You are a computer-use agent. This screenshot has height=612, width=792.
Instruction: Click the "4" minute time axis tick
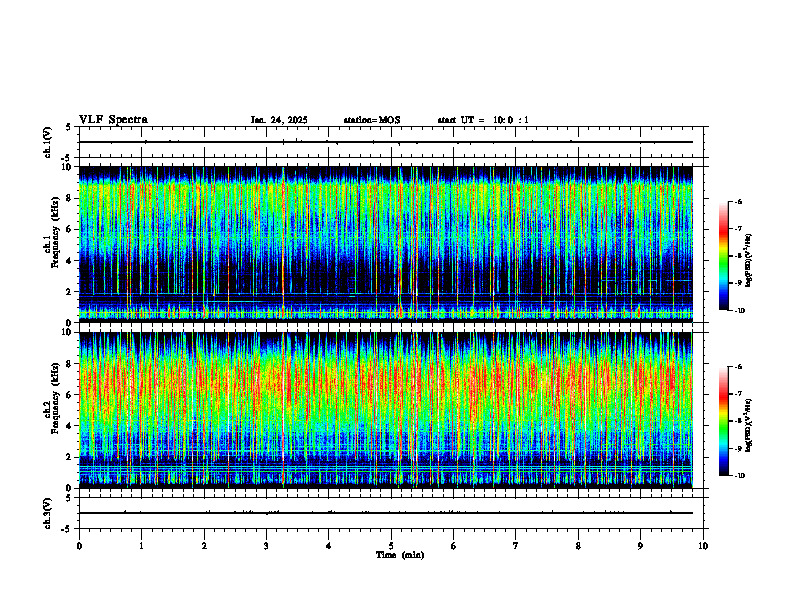(329, 546)
